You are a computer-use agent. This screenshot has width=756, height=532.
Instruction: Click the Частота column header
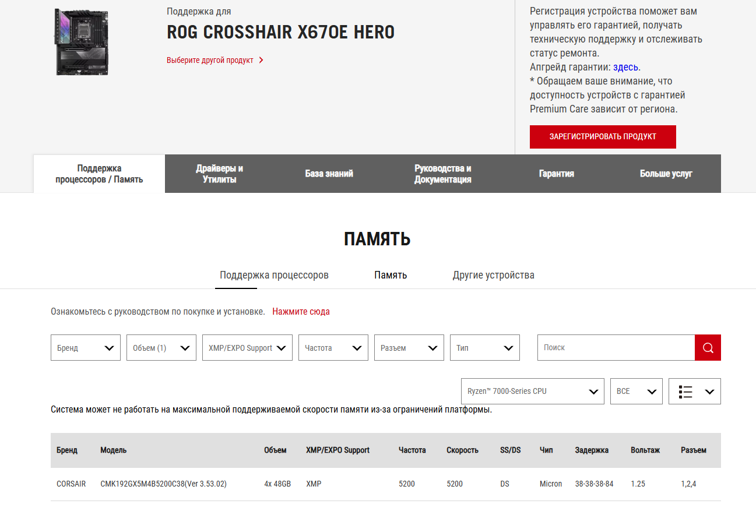pyautogui.click(x=412, y=450)
